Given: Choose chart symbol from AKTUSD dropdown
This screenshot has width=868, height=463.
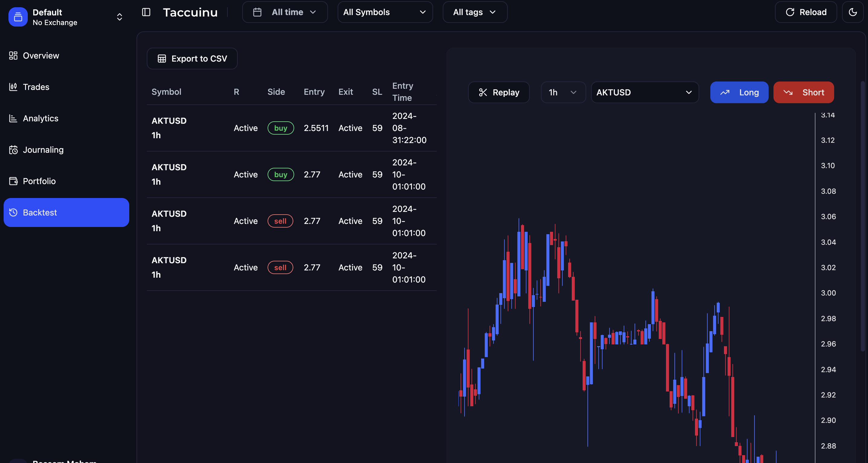Looking at the screenshot, I should pyautogui.click(x=645, y=92).
